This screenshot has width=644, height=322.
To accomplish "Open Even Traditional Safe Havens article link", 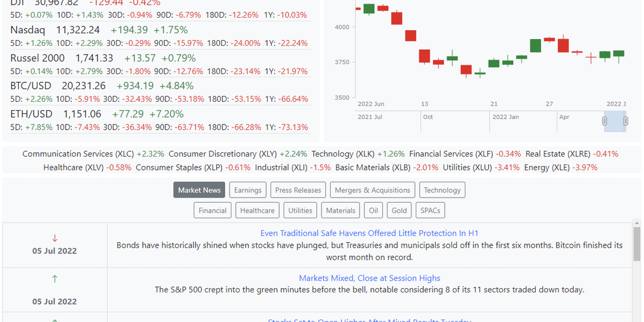I will point(369,233).
